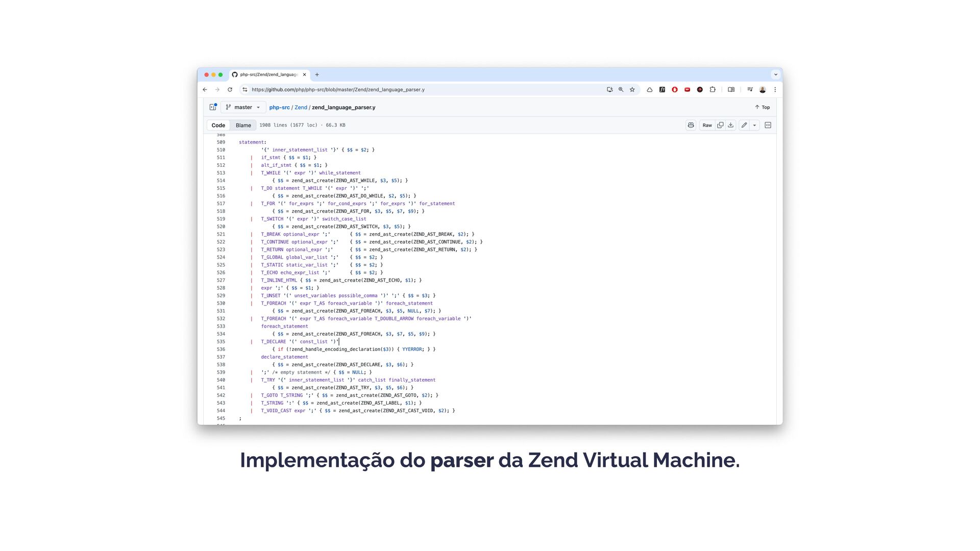Viewport: 980px width, 551px height.
Task: Click the T_INLINE_HTML token
Action: 279,280
